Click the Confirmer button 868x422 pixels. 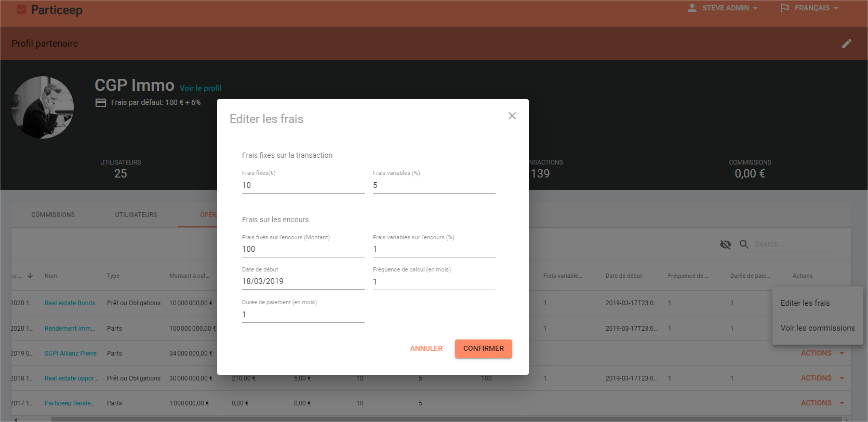point(484,349)
